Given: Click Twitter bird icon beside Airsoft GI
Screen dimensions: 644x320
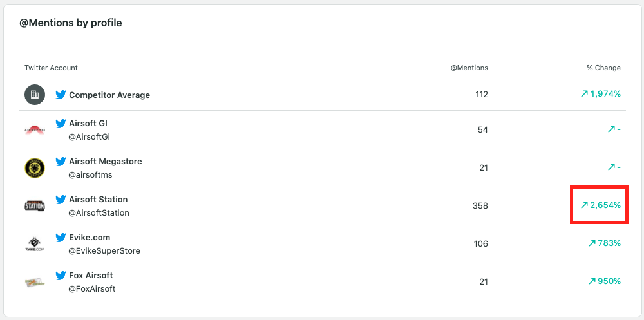Looking at the screenshot, I should pos(61,124).
